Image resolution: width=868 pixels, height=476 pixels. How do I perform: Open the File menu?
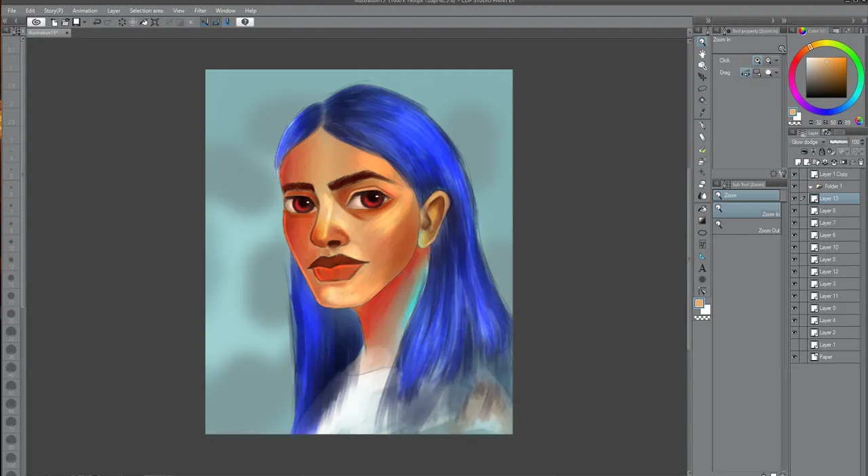click(x=12, y=11)
